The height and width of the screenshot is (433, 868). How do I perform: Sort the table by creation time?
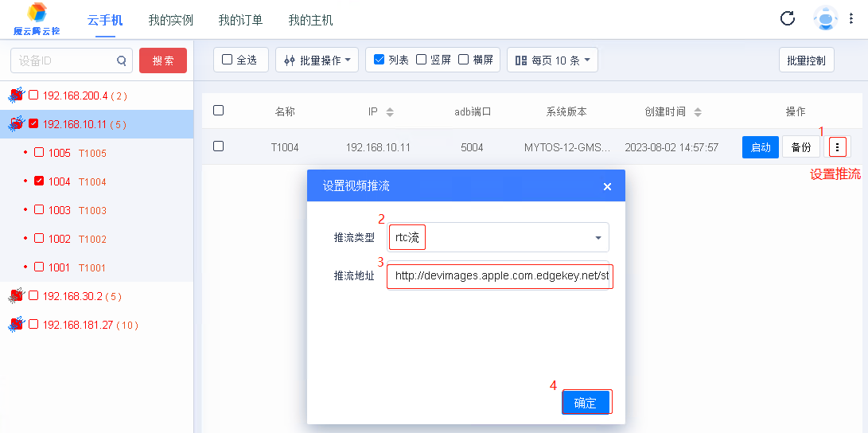point(698,112)
